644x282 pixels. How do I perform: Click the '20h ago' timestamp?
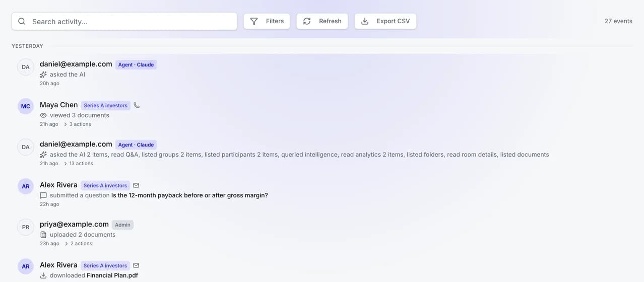49,84
